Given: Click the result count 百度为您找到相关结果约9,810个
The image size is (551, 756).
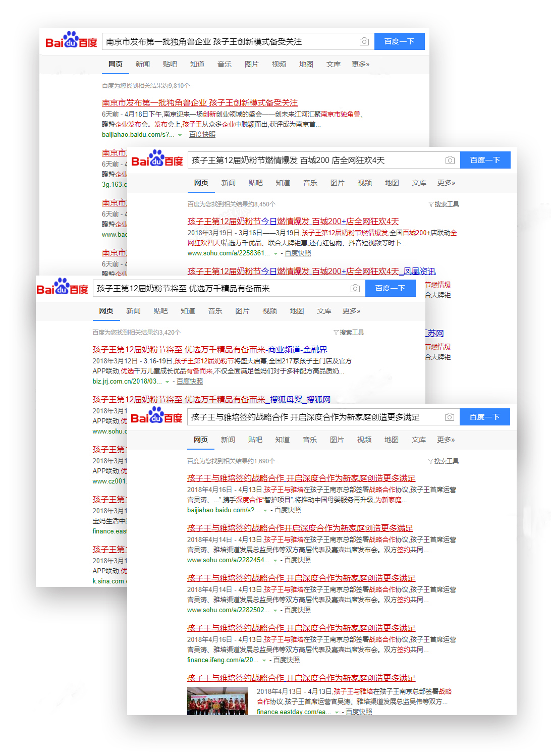Looking at the screenshot, I should point(146,86).
